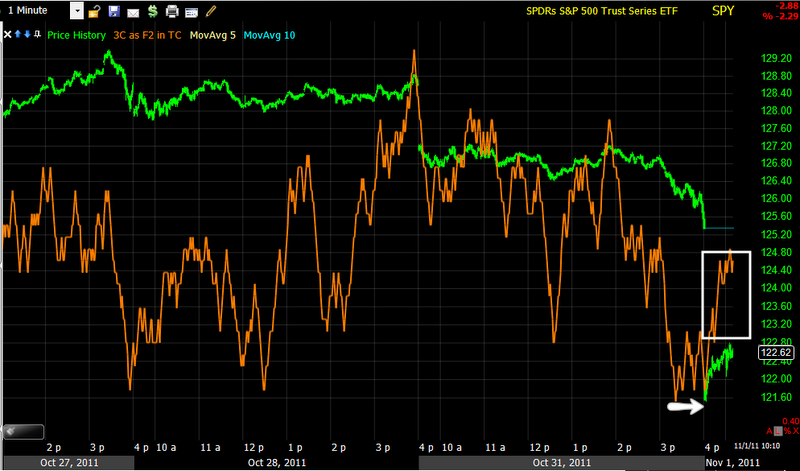Click the Oct 27, 2011 date segment
Image resolution: width=800 pixels, height=471 pixels.
(x=69, y=463)
